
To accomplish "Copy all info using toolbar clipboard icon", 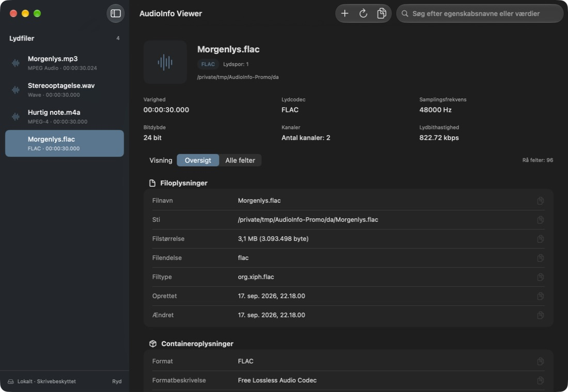I will [x=382, y=13].
